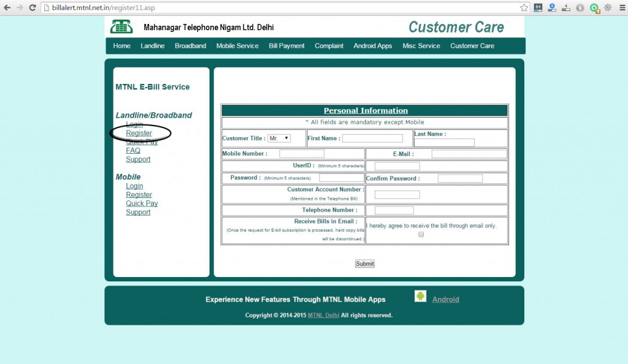628x364 pixels.
Task: Click Login under Mobile
Action: pyautogui.click(x=134, y=186)
